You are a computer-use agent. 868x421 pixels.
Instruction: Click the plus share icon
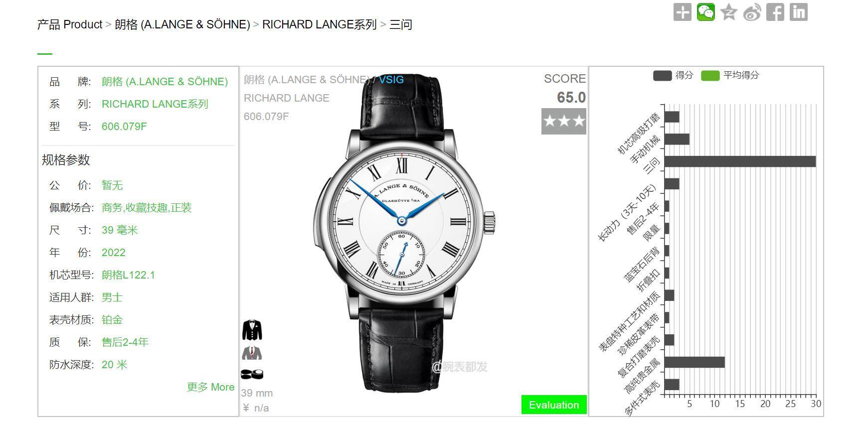(x=682, y=12)
